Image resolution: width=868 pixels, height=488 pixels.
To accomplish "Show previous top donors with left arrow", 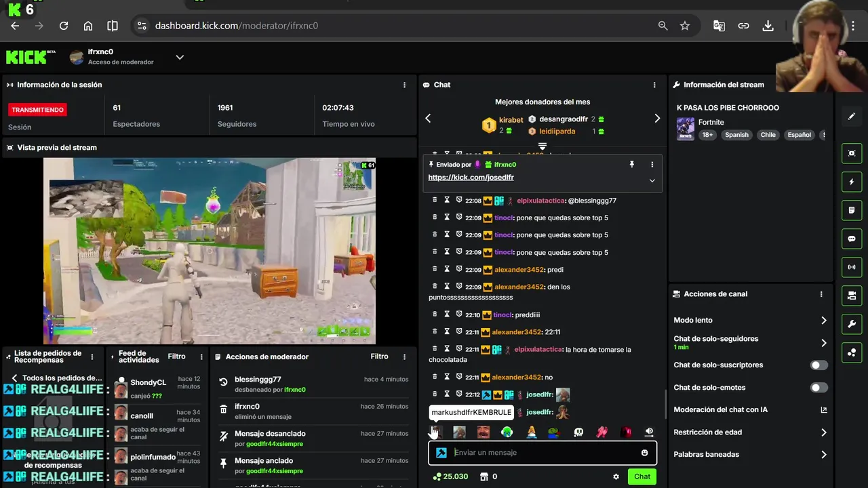I will [x=428, y=119].
